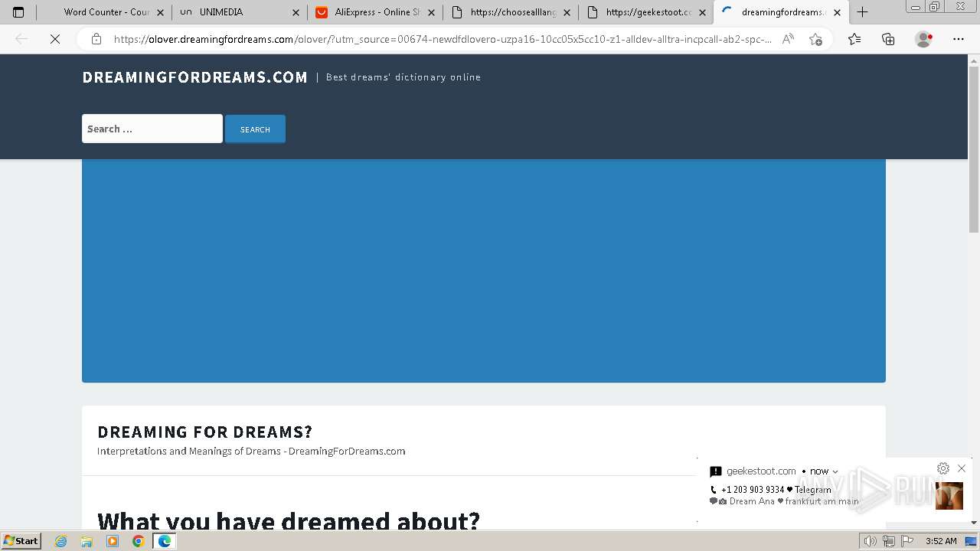980x551 pixels.
Task: Open network status tray icon
Action: click(889, 541)
